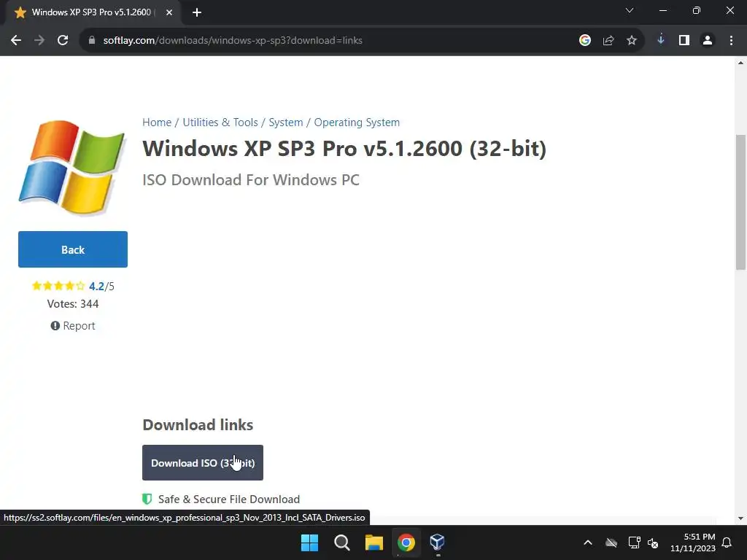Open the clock showing 5:51 PM
The height and width of the screenshot is (560, 747).
tap(693, 542)
